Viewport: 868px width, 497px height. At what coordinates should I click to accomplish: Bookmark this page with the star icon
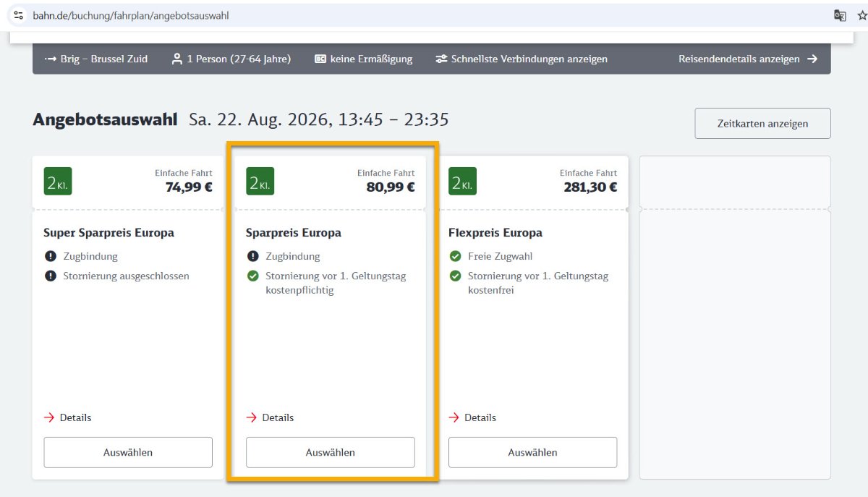861,15
